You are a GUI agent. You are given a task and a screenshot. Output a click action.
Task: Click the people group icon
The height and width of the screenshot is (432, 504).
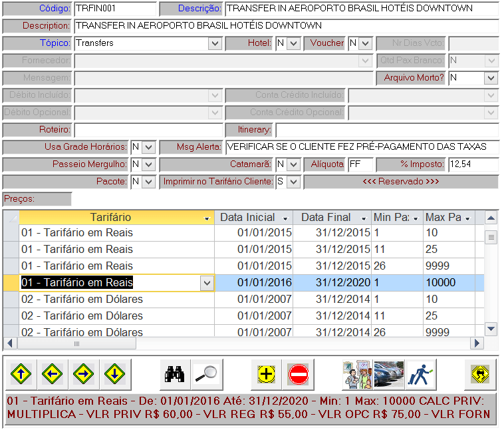357,374
